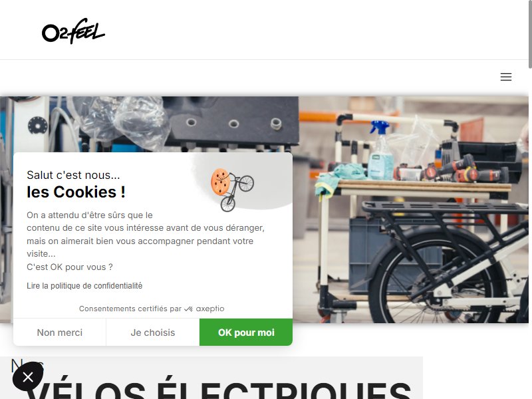Screen dimensions: 532x399
Task: Click the blue spray bottle in the photo
Action: click(380, 150)
